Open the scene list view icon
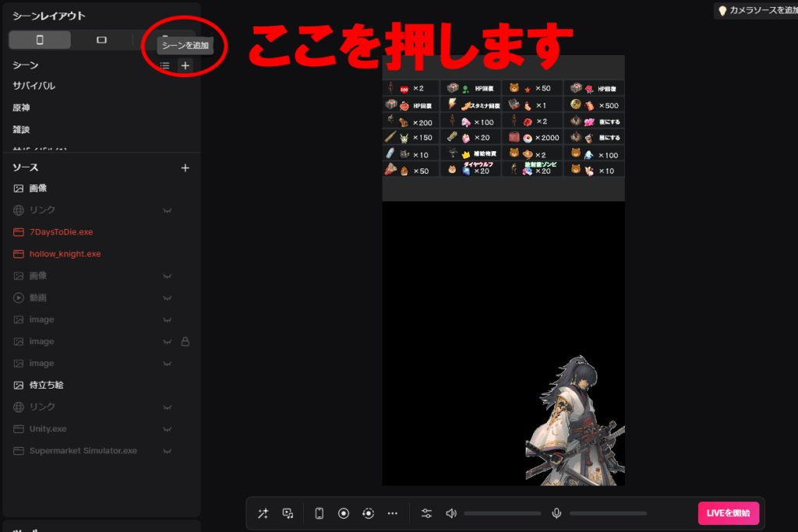The width and height of the screenshot is (798, 532). click(x=165, y=65)
